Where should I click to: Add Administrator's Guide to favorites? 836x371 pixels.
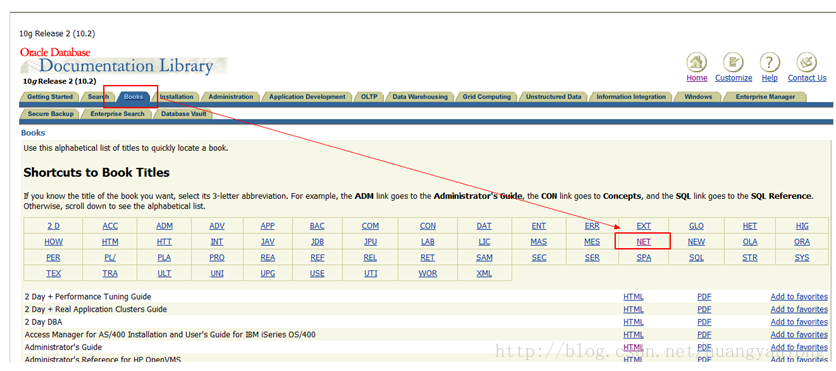coord(799,347)
